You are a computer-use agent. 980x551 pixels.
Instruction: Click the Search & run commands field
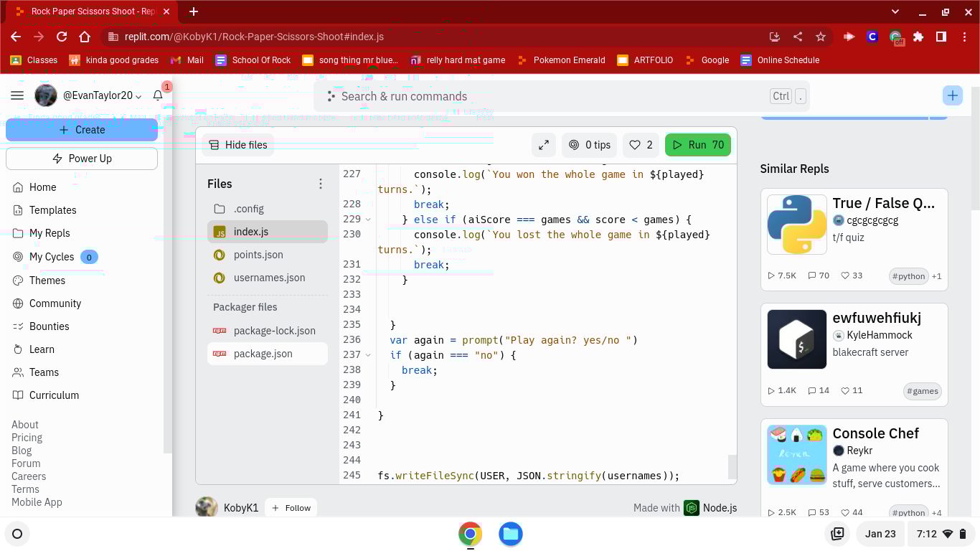[x=545, y=96]
